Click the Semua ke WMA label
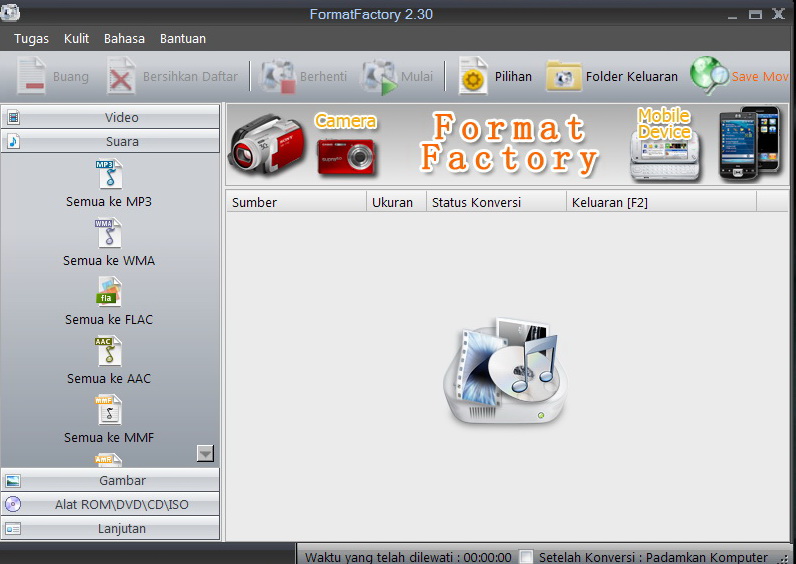Viewport: 796px width, 564px height. 109,260
